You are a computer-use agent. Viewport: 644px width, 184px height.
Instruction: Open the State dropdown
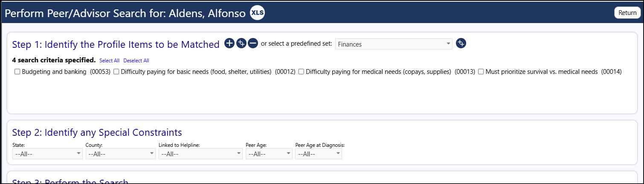pyautogui.click(x=47, y=154)
